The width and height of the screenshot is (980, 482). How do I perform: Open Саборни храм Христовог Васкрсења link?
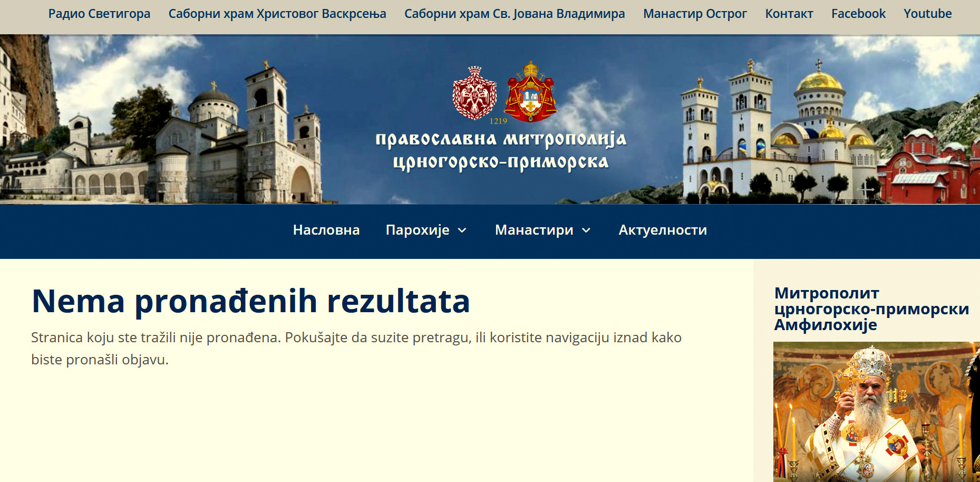277,14
